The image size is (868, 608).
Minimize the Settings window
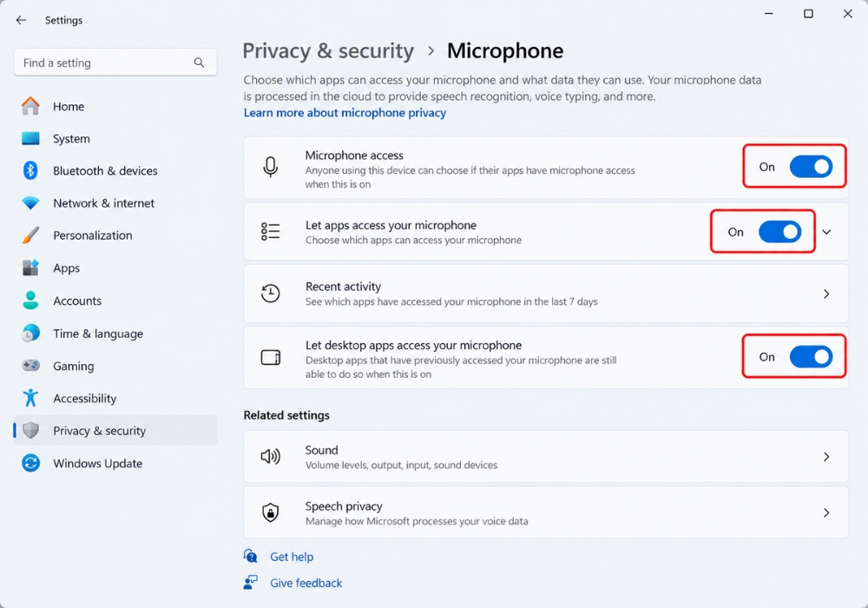pyautogui.click(x=768, y=13)
